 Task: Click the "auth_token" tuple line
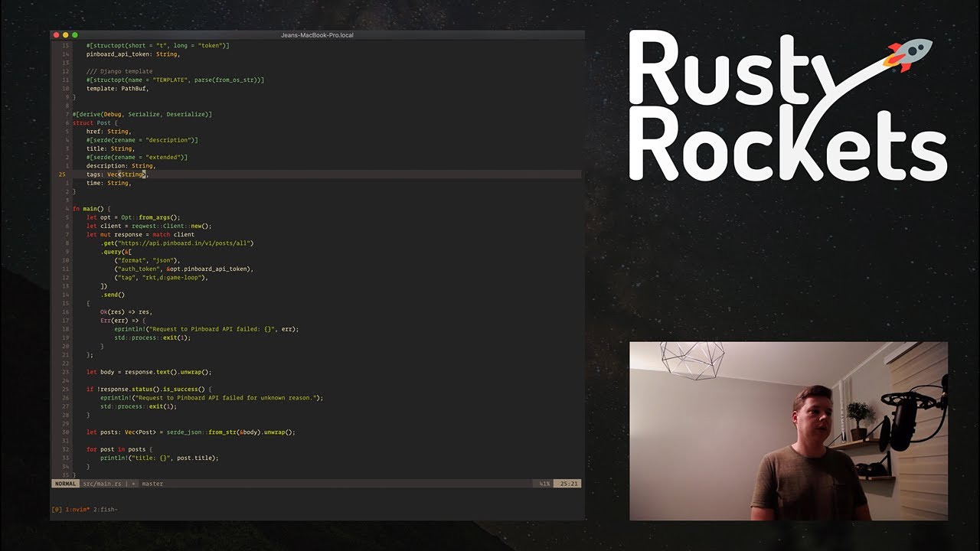pos(184,269)
